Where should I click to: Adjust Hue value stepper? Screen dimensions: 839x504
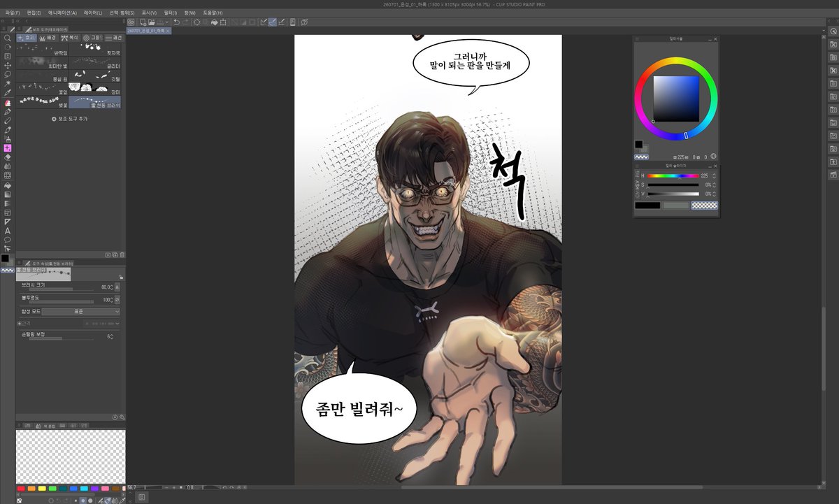pos(715,175)
